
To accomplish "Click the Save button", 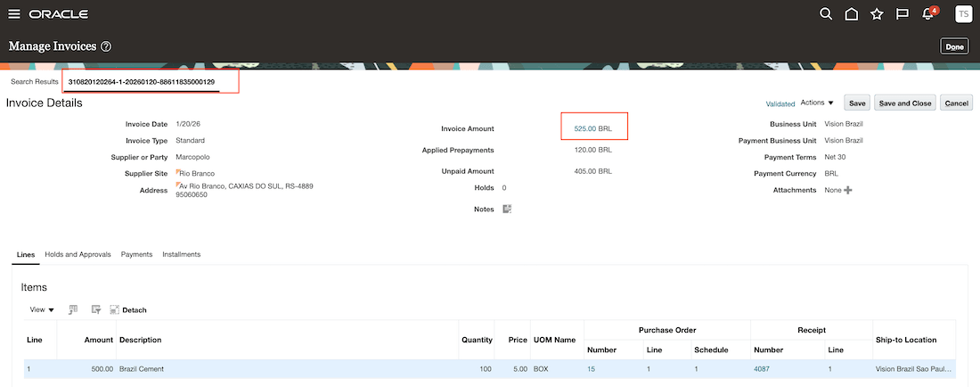I will pyautogui.click(x=857, y=103).
